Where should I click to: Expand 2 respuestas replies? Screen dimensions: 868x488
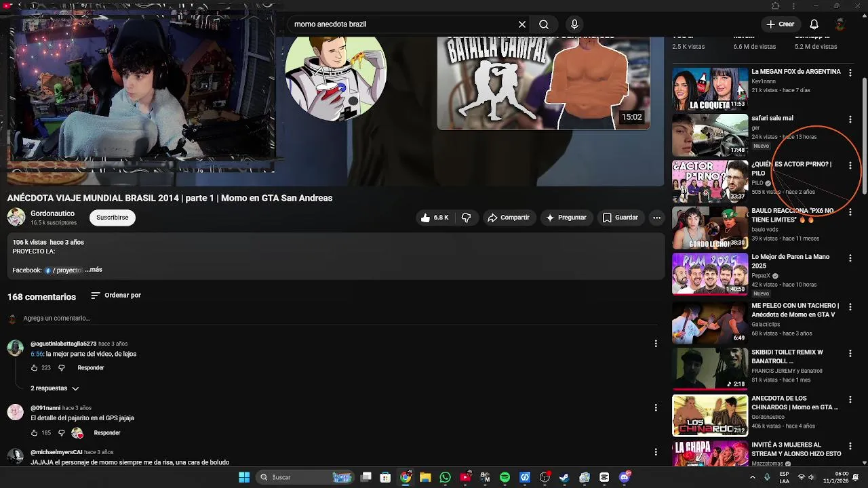pyautogui.click(x=55, y=388)
